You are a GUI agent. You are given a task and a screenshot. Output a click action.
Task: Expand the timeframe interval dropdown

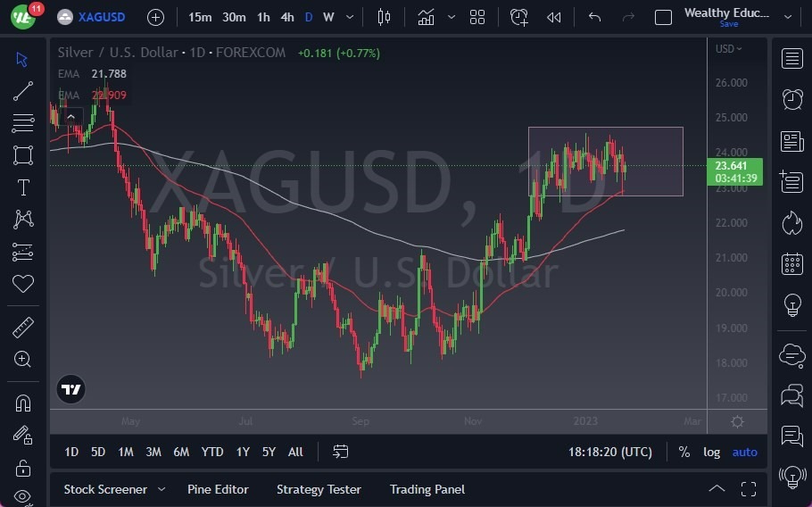(x=350, y=17)
